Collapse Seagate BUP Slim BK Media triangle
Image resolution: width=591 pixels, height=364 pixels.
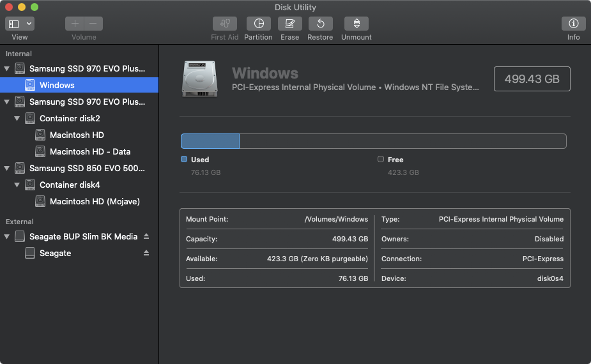point(7,237)
